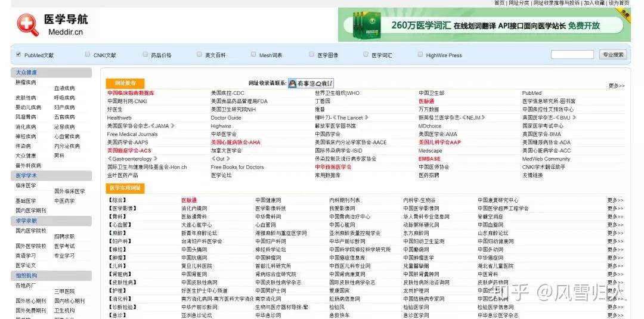Open 三甲医院 in the sidebar

tap(64, 292)
